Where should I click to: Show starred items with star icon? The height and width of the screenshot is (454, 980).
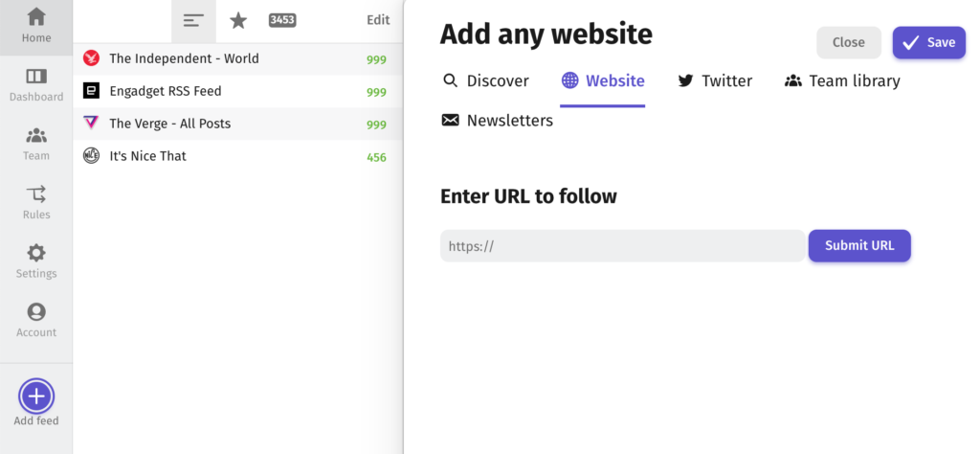[x=238, y=21]
